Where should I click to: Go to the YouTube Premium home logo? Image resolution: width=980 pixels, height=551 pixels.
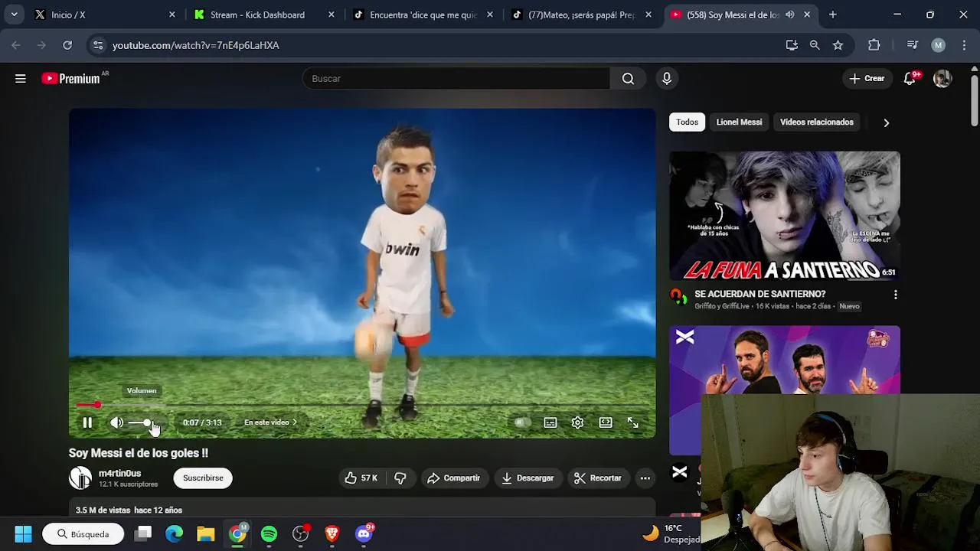click(71, 78)
